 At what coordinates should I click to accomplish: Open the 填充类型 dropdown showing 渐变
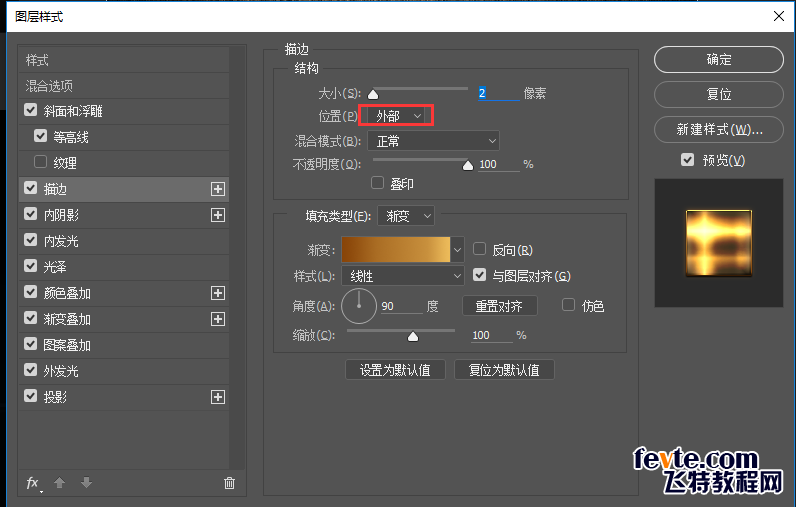[x=406, y=216]
